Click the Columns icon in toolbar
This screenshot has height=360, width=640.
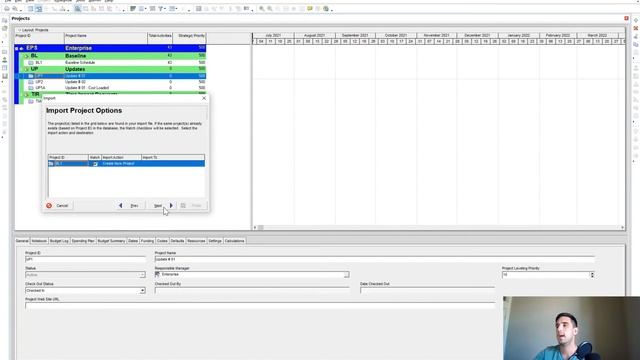(x=142, y=9)
